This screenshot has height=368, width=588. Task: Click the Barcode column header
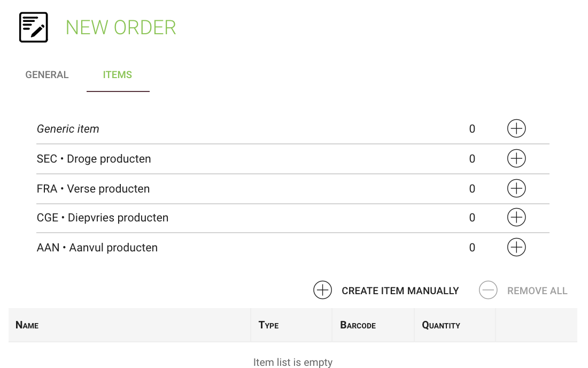358,325
